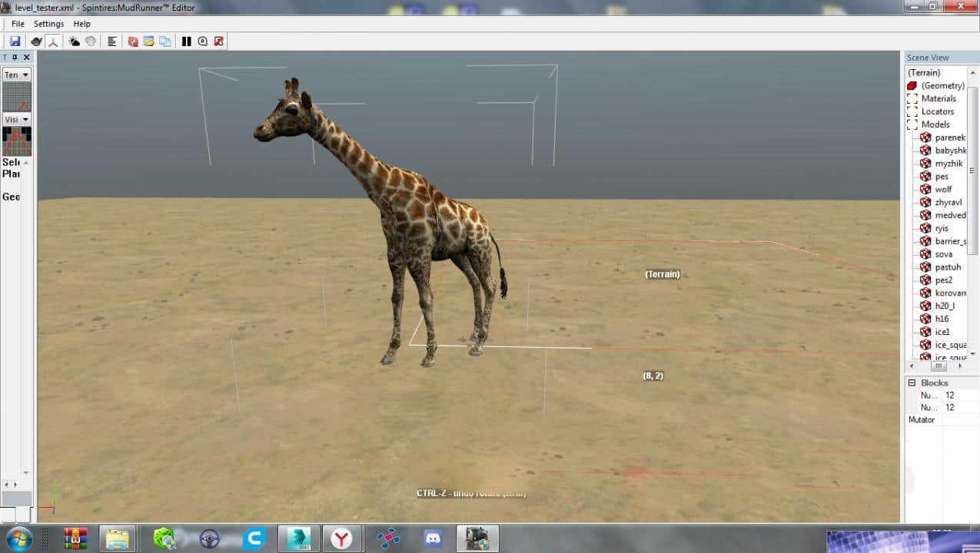This screenshot has width=980, height=553.
Task: Select the wolf model in Scene View
Action: coord(943,189)
